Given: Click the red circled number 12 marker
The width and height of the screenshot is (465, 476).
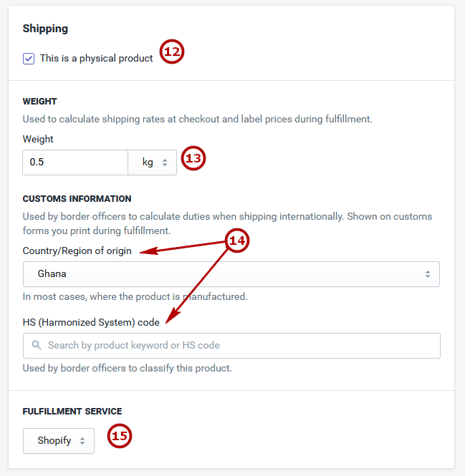Looking at the screenshot, I should 172,52.
